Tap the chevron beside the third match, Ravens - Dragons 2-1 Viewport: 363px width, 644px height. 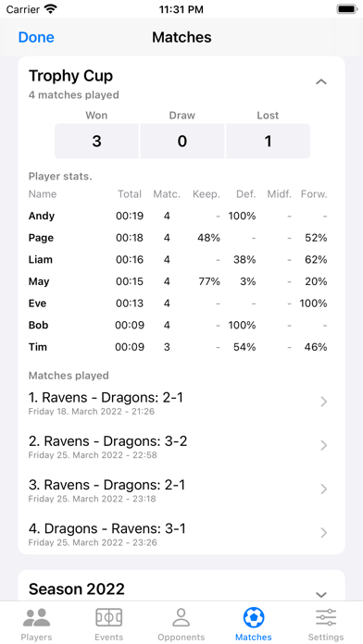tap(324, 489)
